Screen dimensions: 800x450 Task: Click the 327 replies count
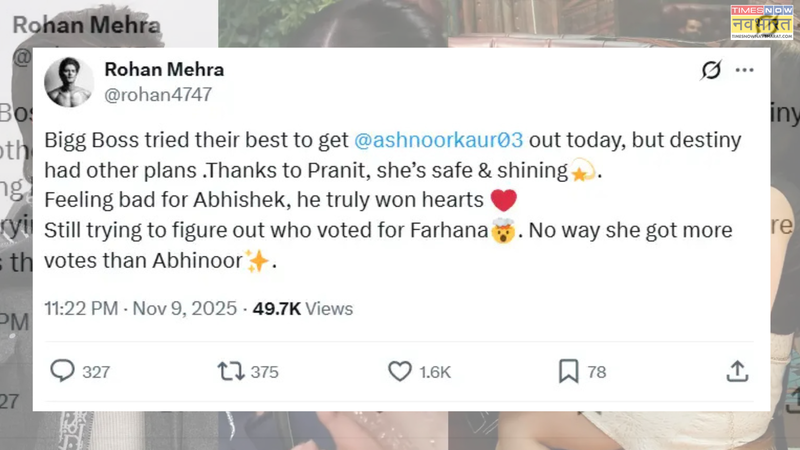(x=96, y=372)
